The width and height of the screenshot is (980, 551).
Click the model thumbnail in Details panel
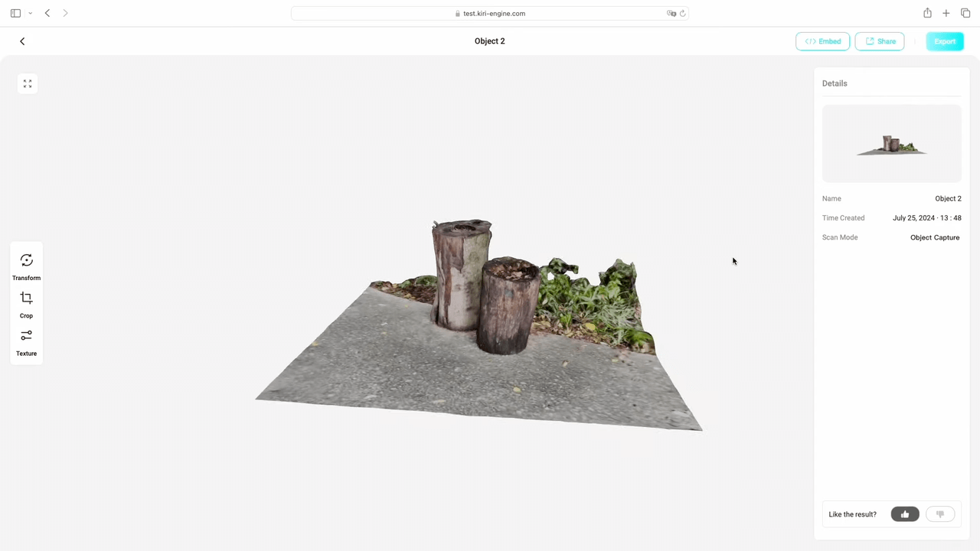coord(891,144)
